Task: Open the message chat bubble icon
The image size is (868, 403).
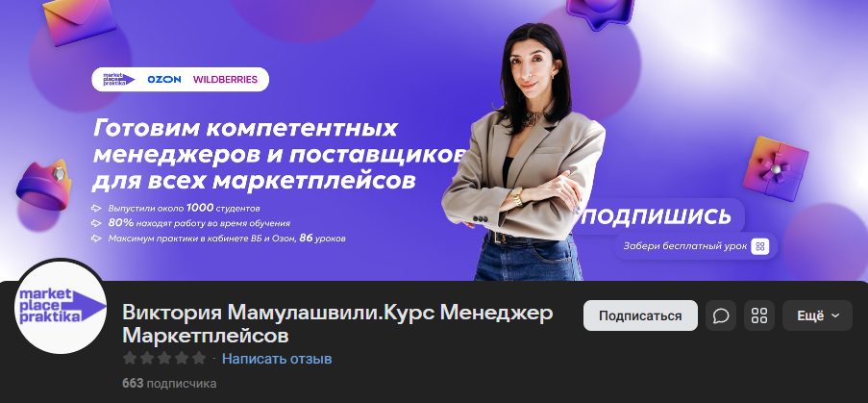Action: click(720, 315)
